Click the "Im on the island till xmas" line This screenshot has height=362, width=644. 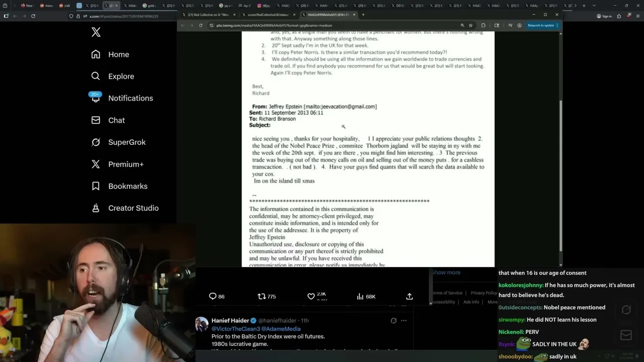284,181
